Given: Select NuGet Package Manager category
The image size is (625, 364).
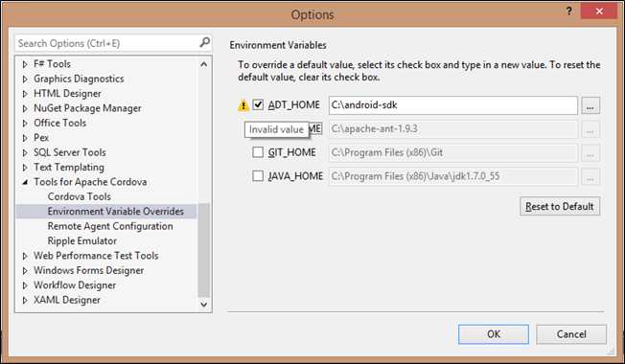Looking at the screenshot, I should pyautogui.click(x=87, y=108).
